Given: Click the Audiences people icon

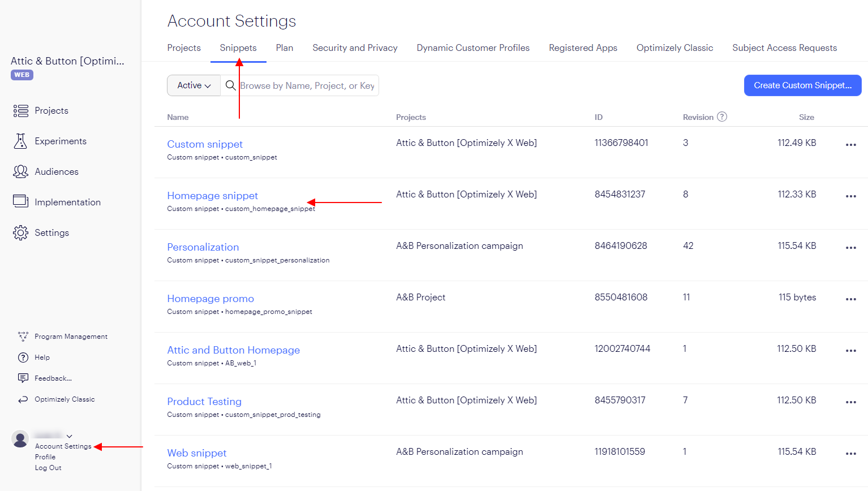Looking at the screenshot, I should [21, 171].
